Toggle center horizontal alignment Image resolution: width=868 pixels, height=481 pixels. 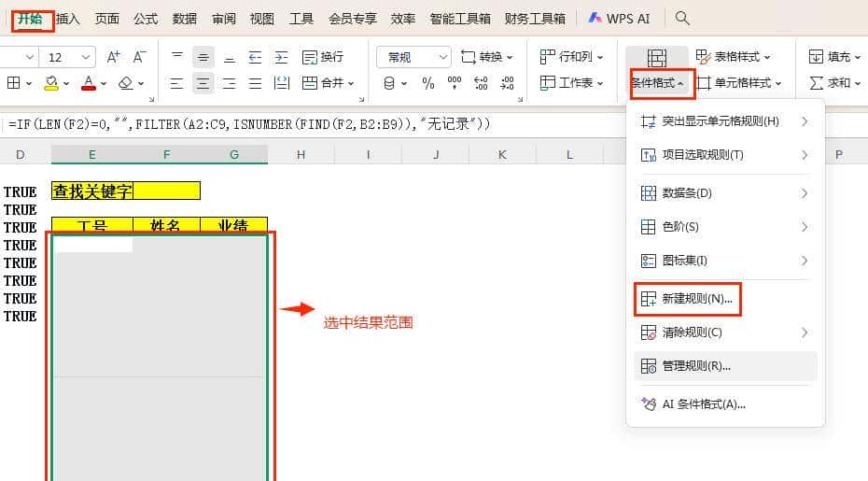[x=203, y=83]
